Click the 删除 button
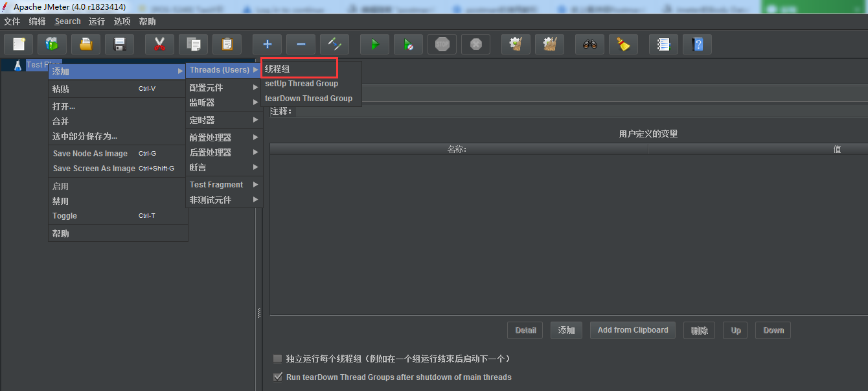 point(700,330)
